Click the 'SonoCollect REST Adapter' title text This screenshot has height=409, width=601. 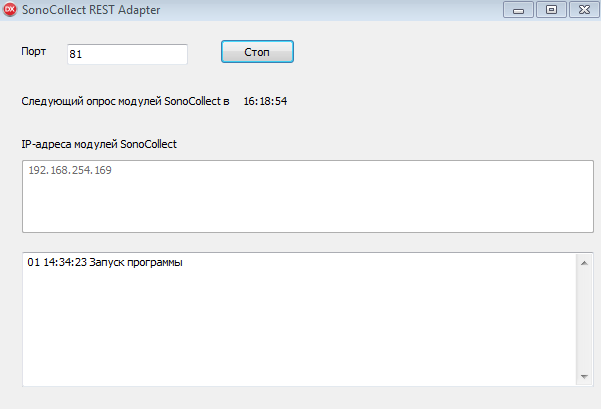coord(91,10)
